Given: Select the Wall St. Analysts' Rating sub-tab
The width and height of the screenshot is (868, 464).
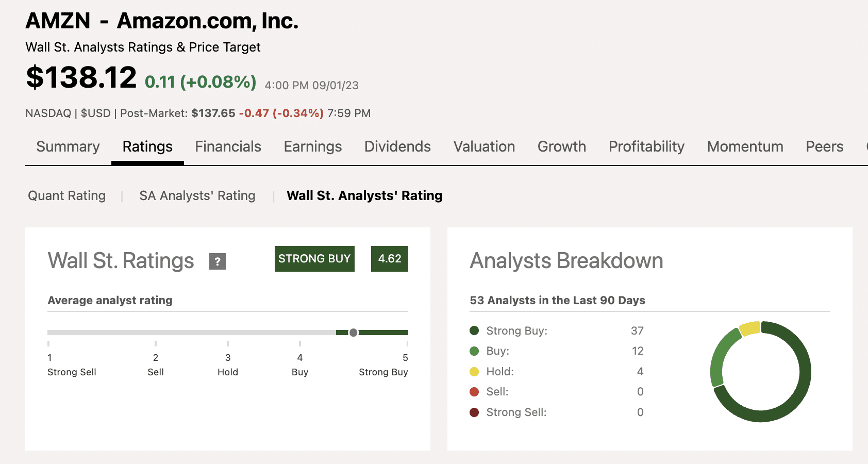Looking at the screenshot, I should (364, 196).
